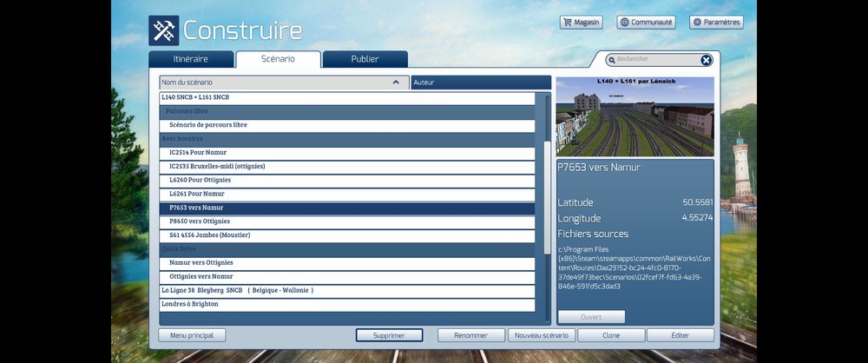Open the Communauté globe button
This screenshot has height=363, width=868.
coord(646,23)
